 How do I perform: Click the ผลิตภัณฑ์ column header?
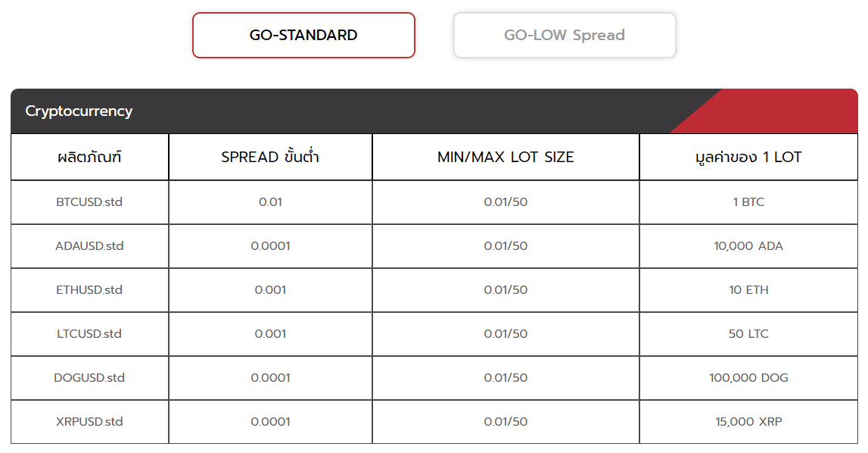point(89,158)
